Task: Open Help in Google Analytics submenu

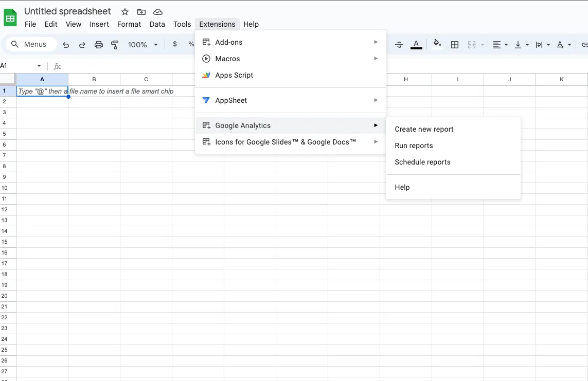Action: point(453,187)
